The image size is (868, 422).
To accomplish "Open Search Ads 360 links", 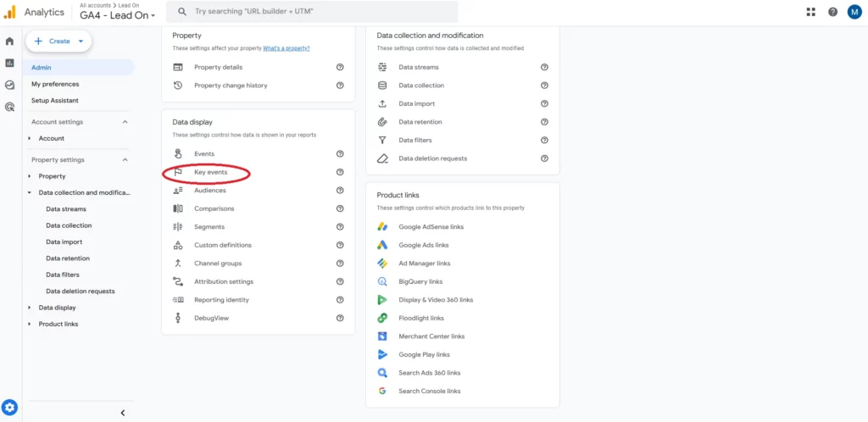I will (430, 373).
